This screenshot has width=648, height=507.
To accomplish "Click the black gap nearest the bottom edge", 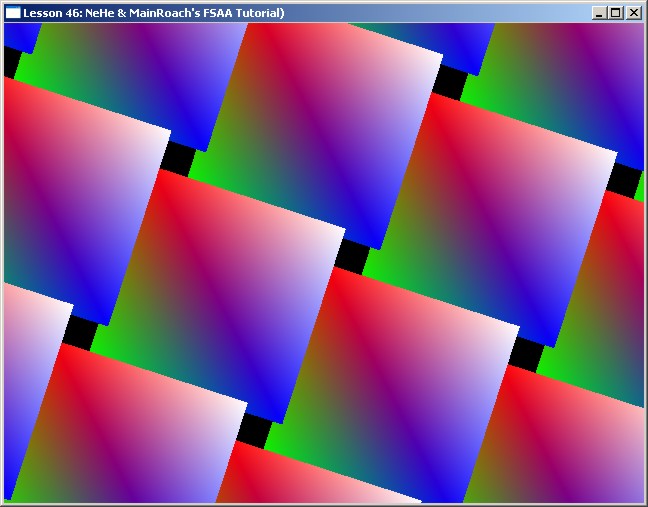I will point(254,430).
